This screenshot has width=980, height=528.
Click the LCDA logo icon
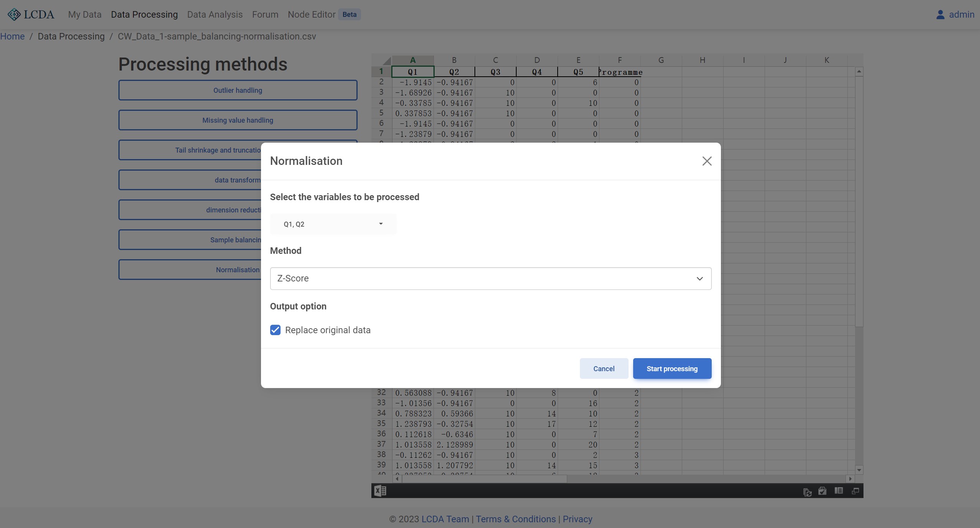click(14, 15)
